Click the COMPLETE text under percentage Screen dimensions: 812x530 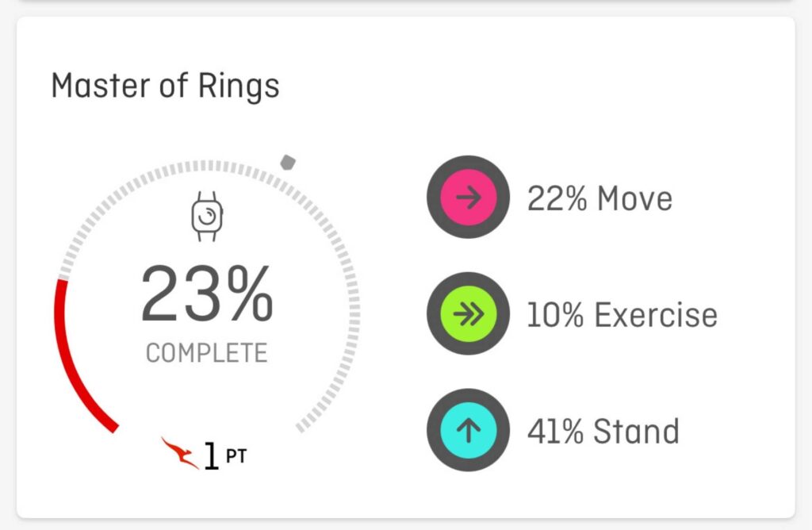[207, 353]
